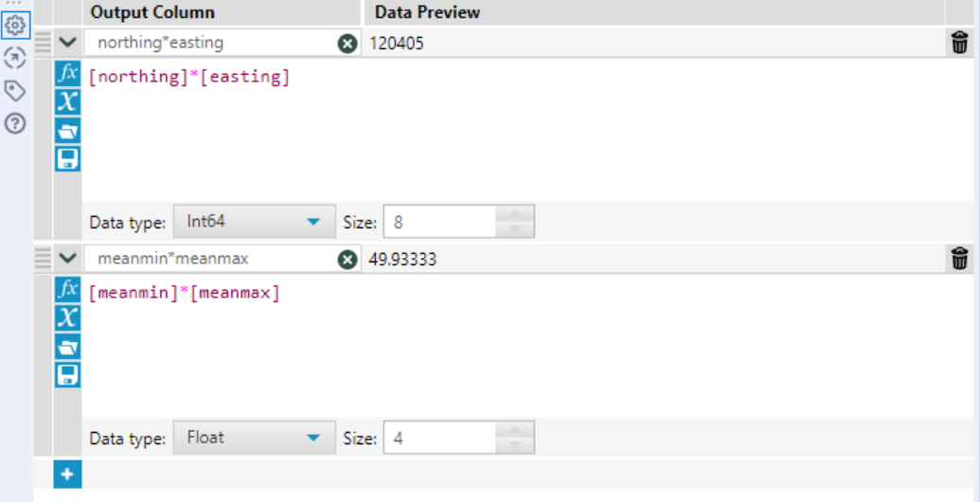Open the Int64 data type dropdown
The image size is (980, 502).
pyautogui.click(x=254, y=223)
